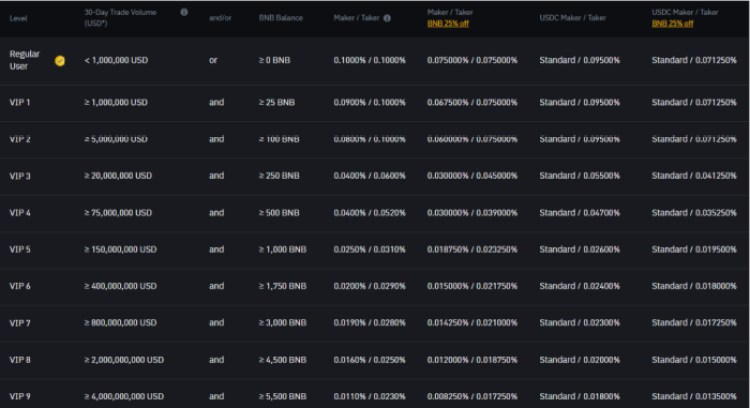Image resolution: width=750 pixels, height=408 pixels.
Task: Click the 0.018750% / 0.023250% discounted fee cell
Action: [472, 249]
